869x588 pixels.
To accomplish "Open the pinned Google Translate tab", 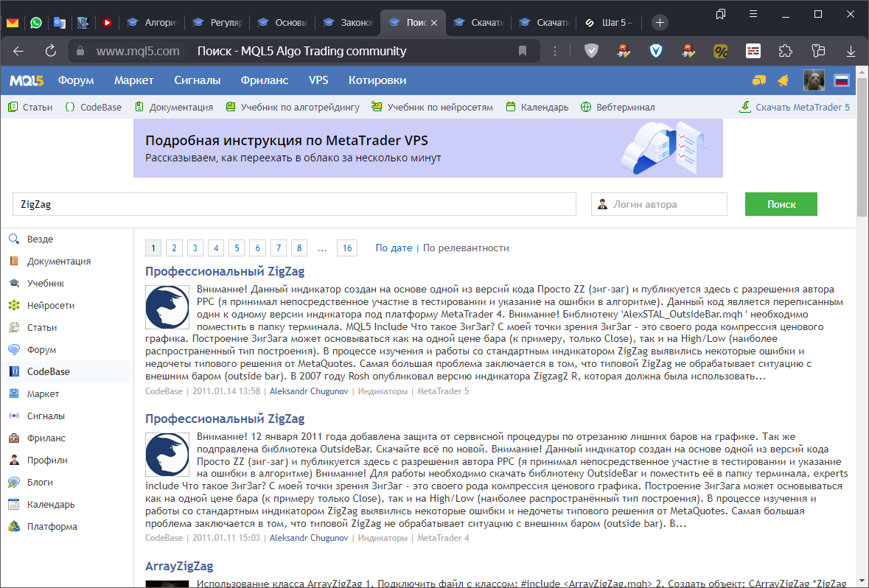I will click(x=60, y=23).
